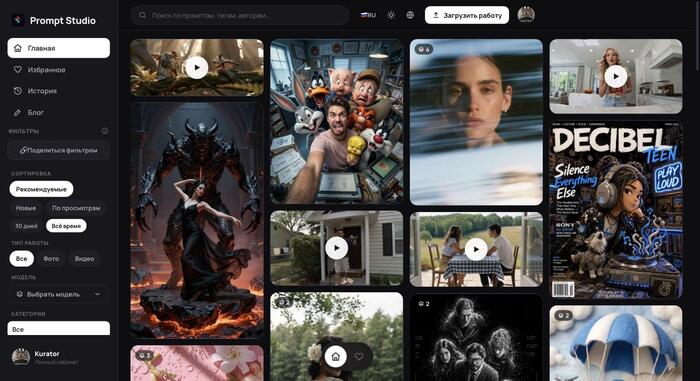This screenshot has height=381, width=700.
Task: Click the search magnifier icon
Action: [142, 15]
